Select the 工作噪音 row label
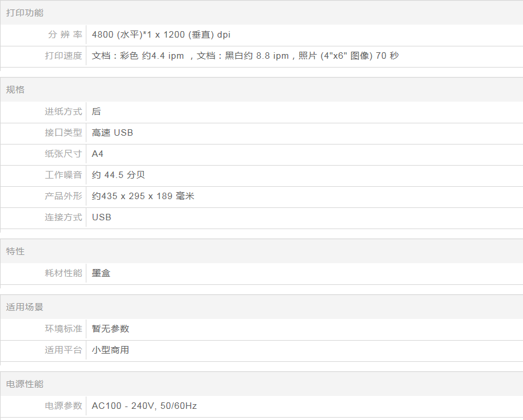 (x=63, y=175)
